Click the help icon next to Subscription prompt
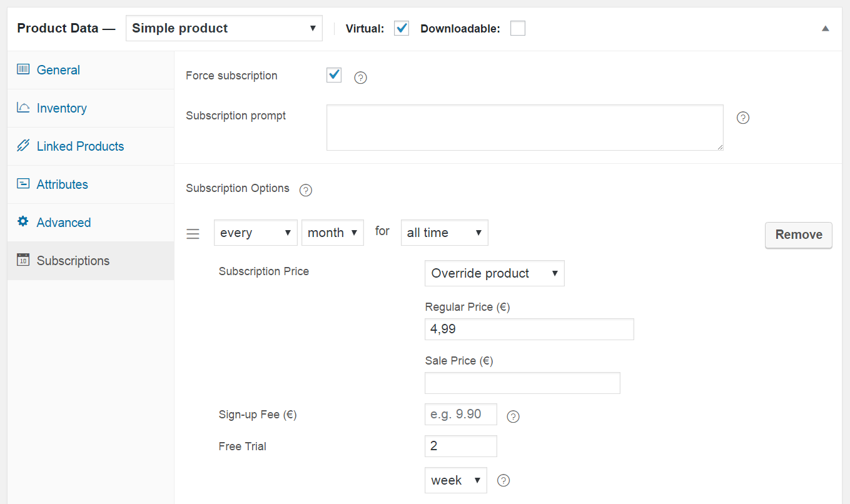 click(x=743, y=118)
